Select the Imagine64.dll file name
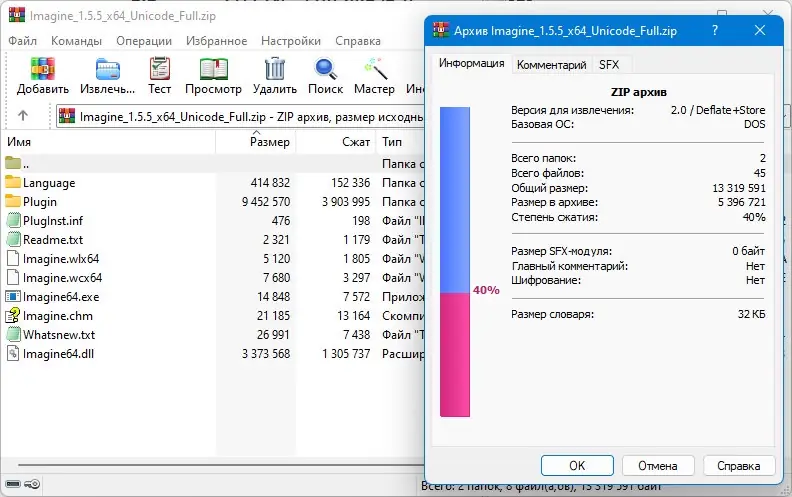Image resolution: width=792 pixels, height=497 pixels. click(58, 354)
